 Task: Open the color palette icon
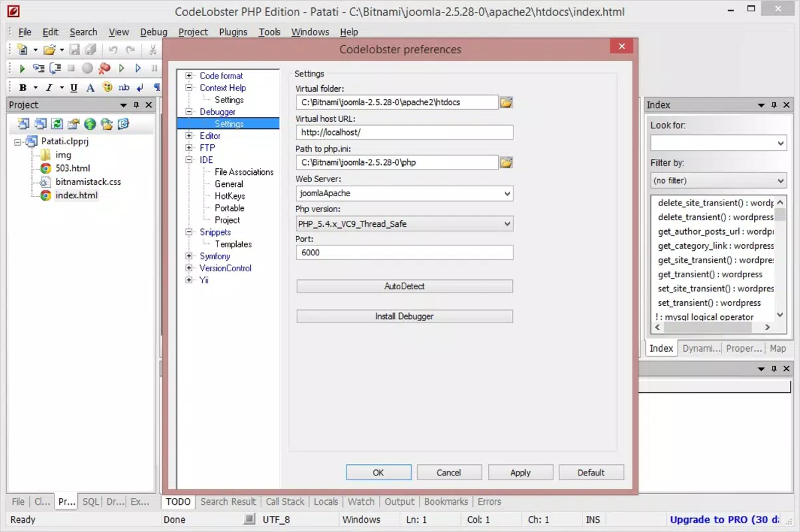click(x=107, y=87)
